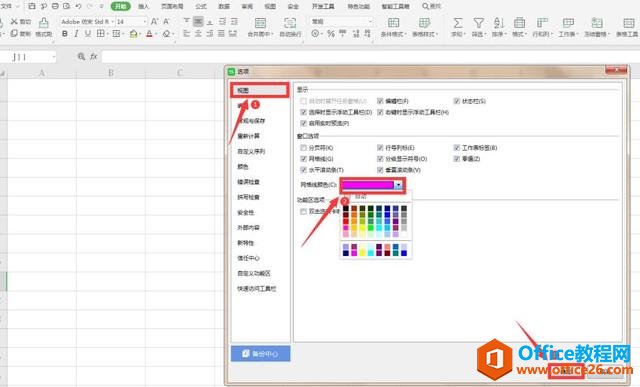Click the Sort A-Z (排序) icon
The width and height of the screenshot is (640, 387).
coord(498,23)
